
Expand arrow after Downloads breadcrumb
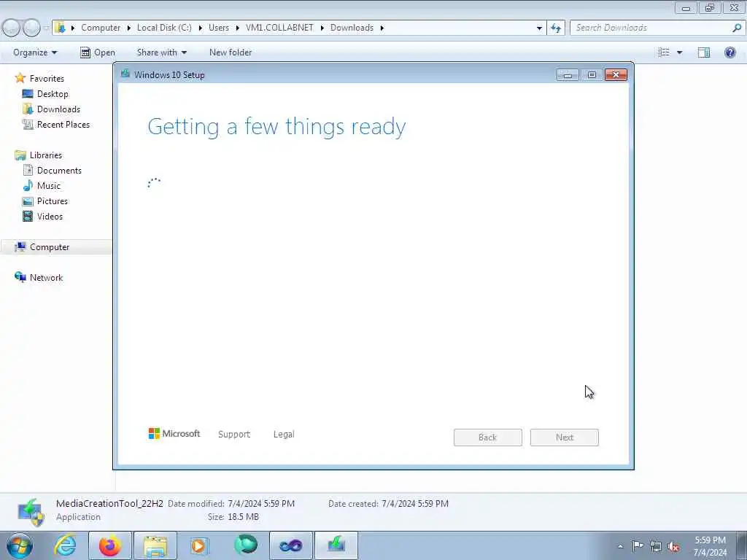382,28
